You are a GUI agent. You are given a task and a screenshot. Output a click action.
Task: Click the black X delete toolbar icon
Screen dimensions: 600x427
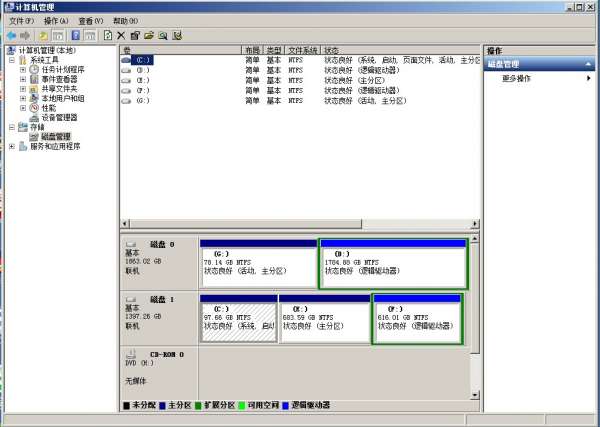pyautogui.click(x=121, y=36)
